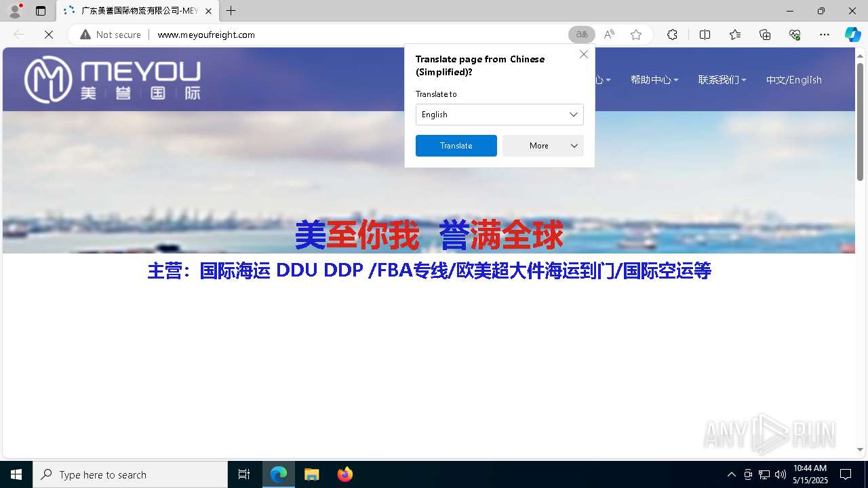
Task: Open a new tab with plus button
Action: [231, 11]
